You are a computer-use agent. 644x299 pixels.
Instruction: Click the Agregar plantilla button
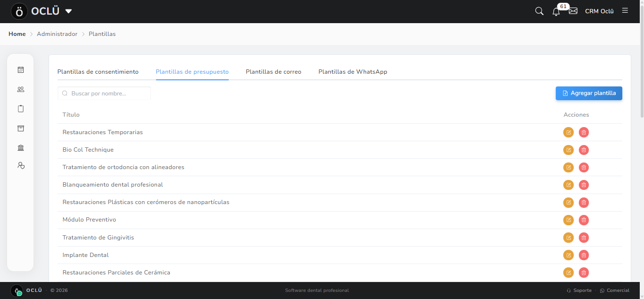pos(589,93)
